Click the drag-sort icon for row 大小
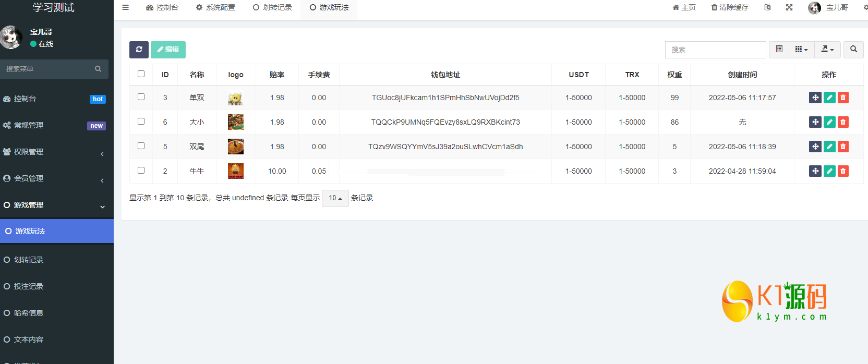 click(x=815, y=122)
